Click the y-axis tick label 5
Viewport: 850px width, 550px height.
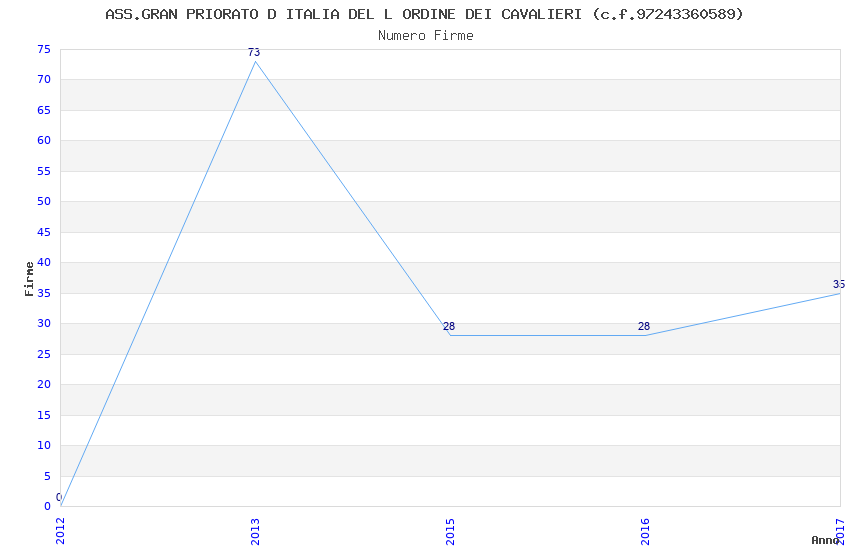47,476
